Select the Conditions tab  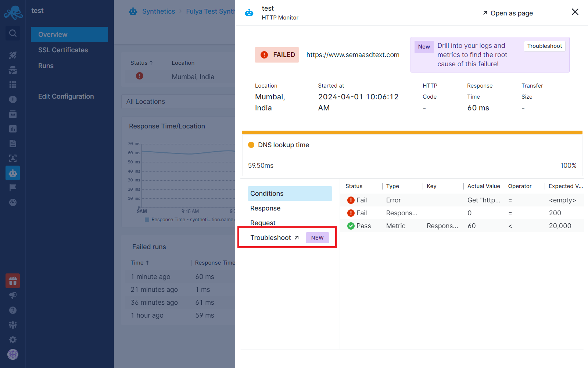pyautogui.click(x=290, y=194)
